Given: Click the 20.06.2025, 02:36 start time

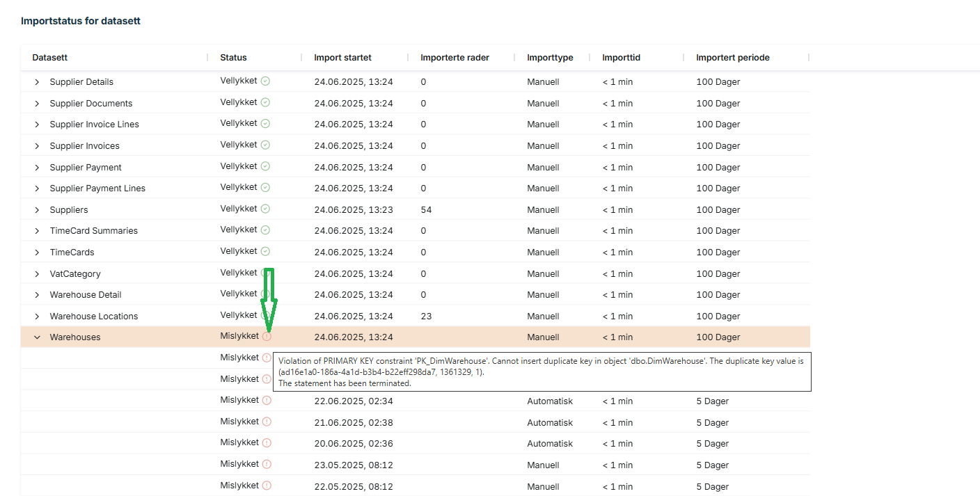Looking at the screenshot, I should click(x=354, y=444).
